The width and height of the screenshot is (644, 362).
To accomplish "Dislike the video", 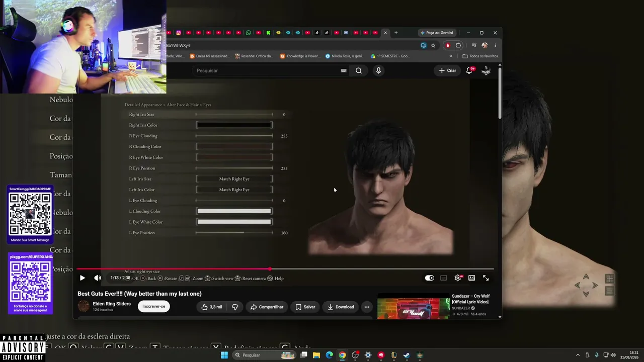I will tap(235, 307).
